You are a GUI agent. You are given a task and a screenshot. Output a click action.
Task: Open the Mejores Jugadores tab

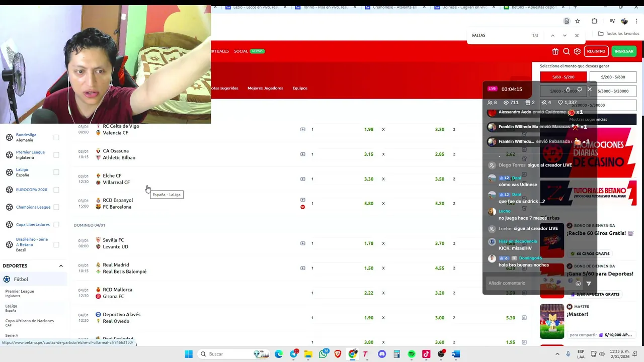pyautogui.click(x=265, y=88)
